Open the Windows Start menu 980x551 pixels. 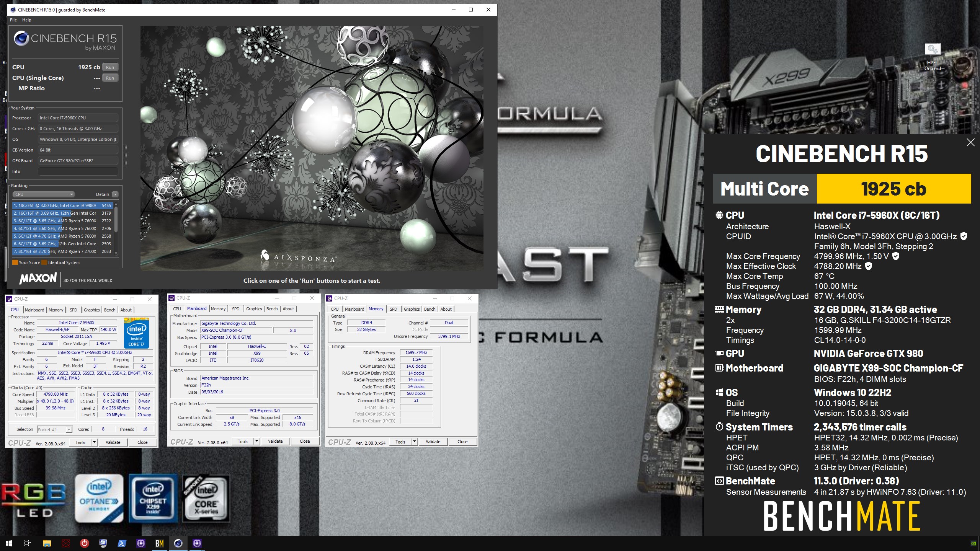pos(9,543)
